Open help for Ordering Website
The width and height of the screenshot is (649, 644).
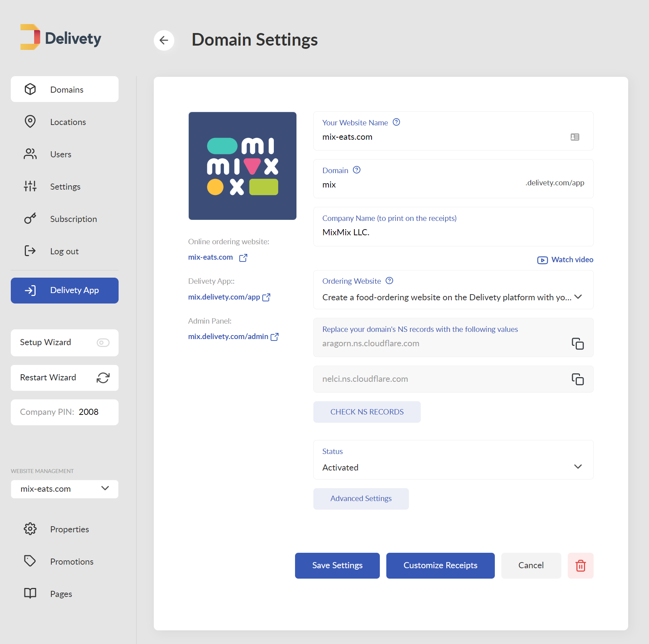click(x=389, y=281)
